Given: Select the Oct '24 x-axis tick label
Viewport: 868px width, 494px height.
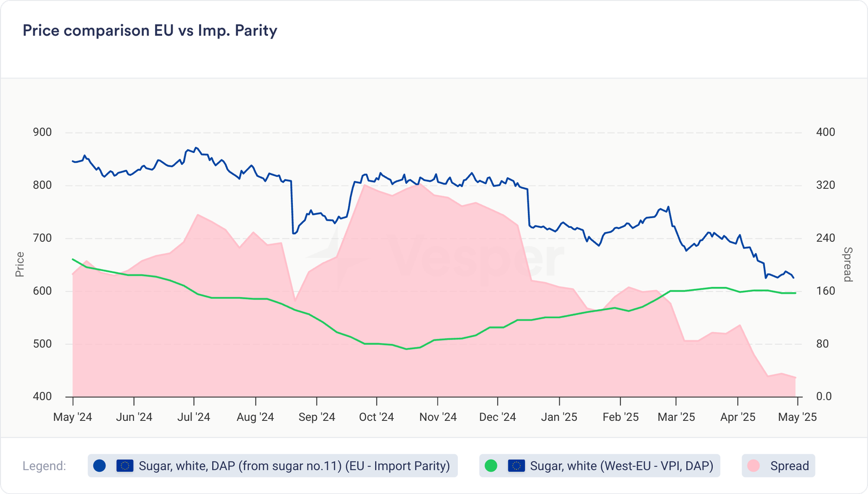Looking at the screenshot, I should point(376,417).
